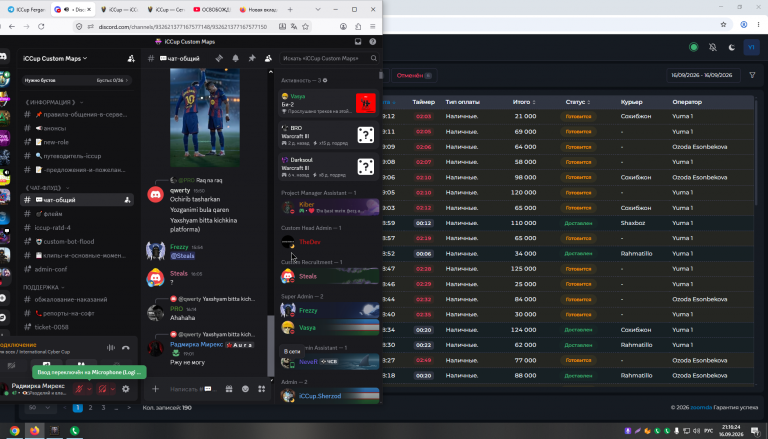Toggle the deafen headphones button
This screenshot has height=439, width=768.
102,389
